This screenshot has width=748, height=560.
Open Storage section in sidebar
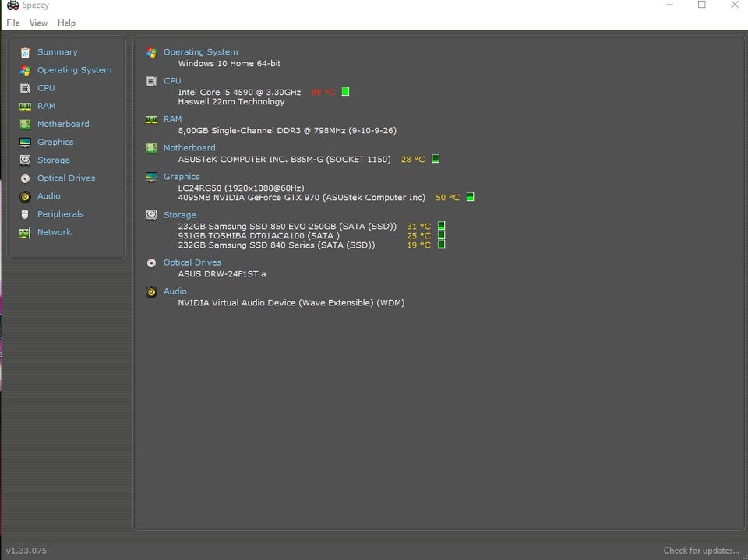click(54, 160)
